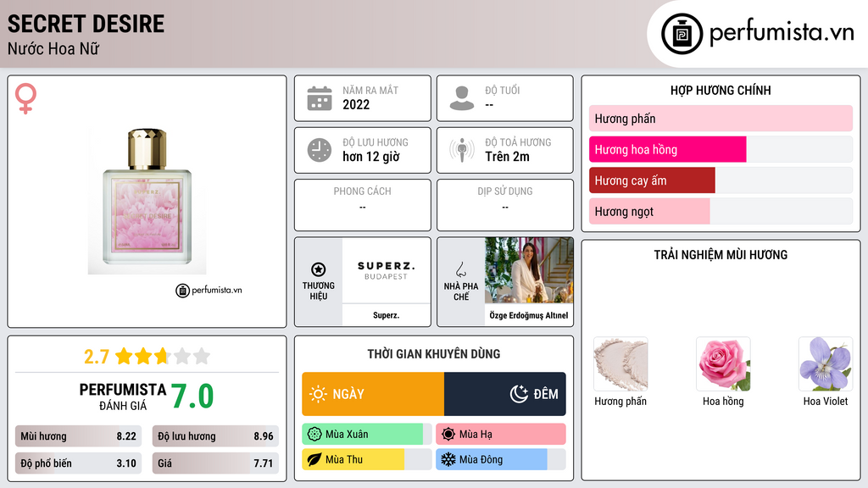The width and height of the screenshot is (868, 488).
Task: Click the Mùa Hạ season bar
Action: (x=500, y=435)
